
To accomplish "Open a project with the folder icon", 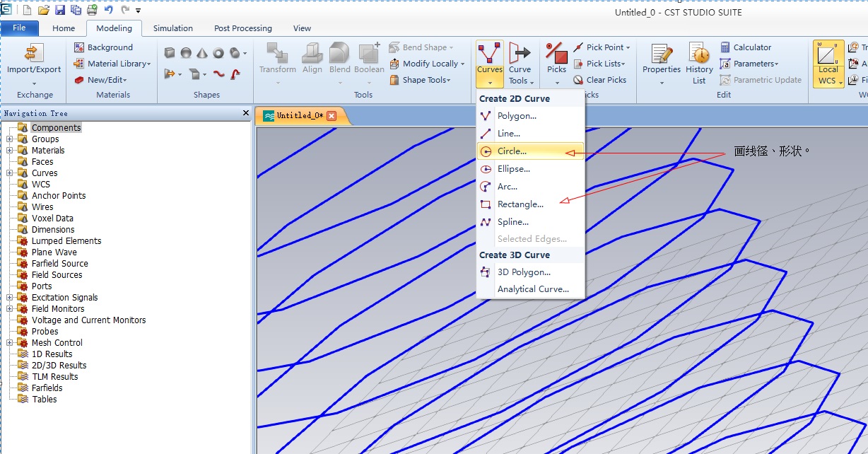I will coord(44,11).
